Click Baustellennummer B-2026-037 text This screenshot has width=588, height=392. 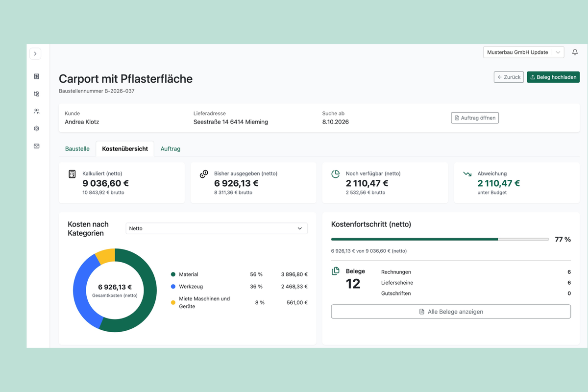click(x=97, y=91)
